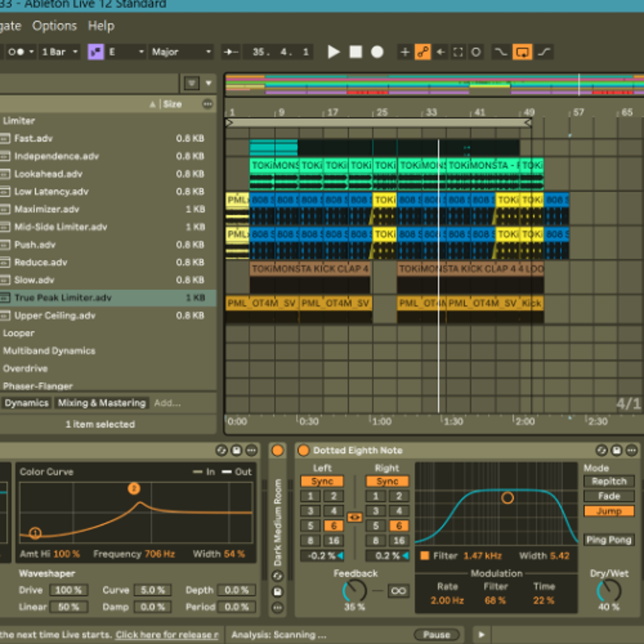Click the Pause analysis button
644x644 pixels.
(436, 635)
